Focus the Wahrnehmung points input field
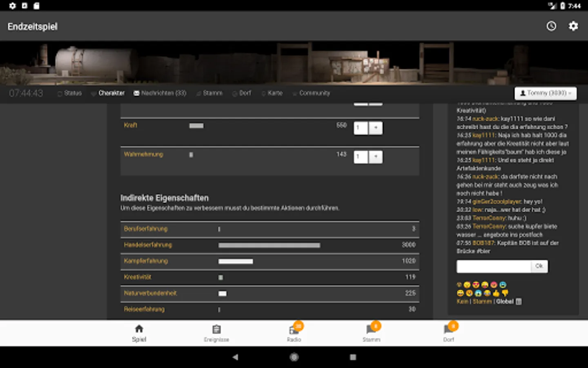The height and width of the screenshot is (368, 588). [x=361, y=157]
